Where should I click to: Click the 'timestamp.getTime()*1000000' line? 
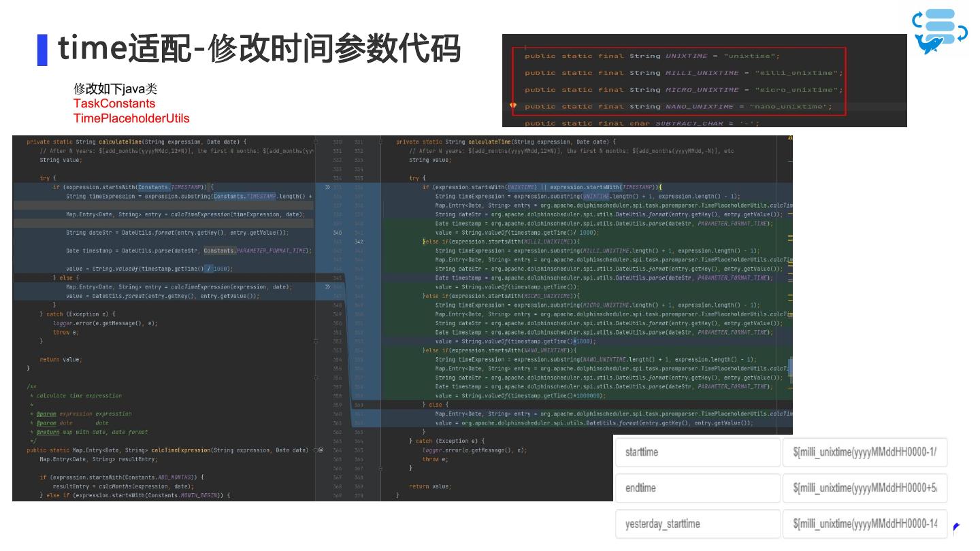coord(521,396)
